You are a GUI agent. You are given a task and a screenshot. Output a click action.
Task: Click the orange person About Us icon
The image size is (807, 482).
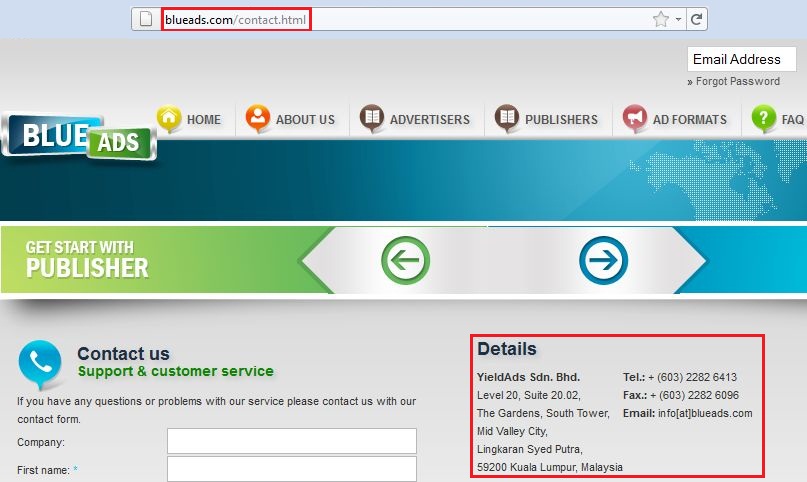pos(258,118)
